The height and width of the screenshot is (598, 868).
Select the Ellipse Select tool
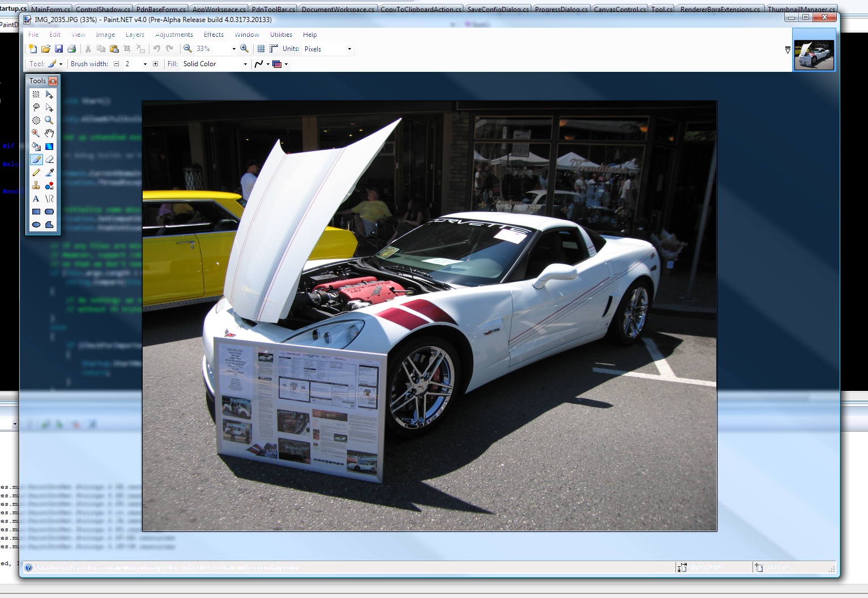(x=36, y=121)
